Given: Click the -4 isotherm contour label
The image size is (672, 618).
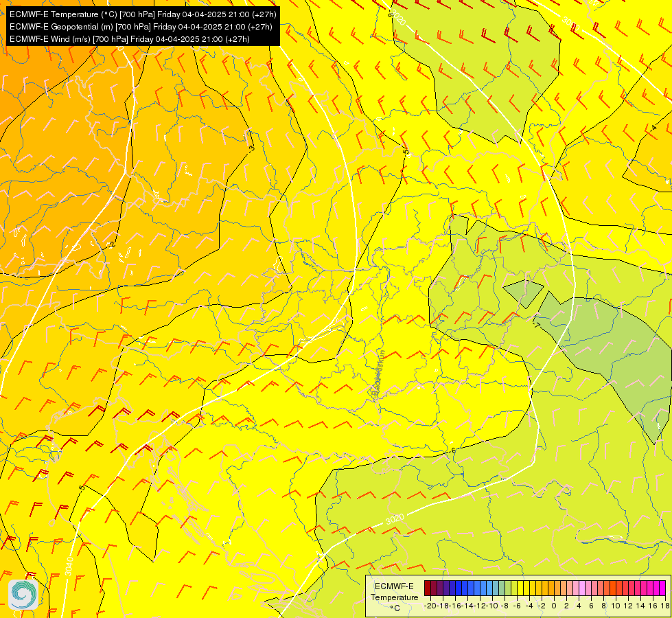Looking at the screenshot, I should pyautogui.click(x=653, y=128).
